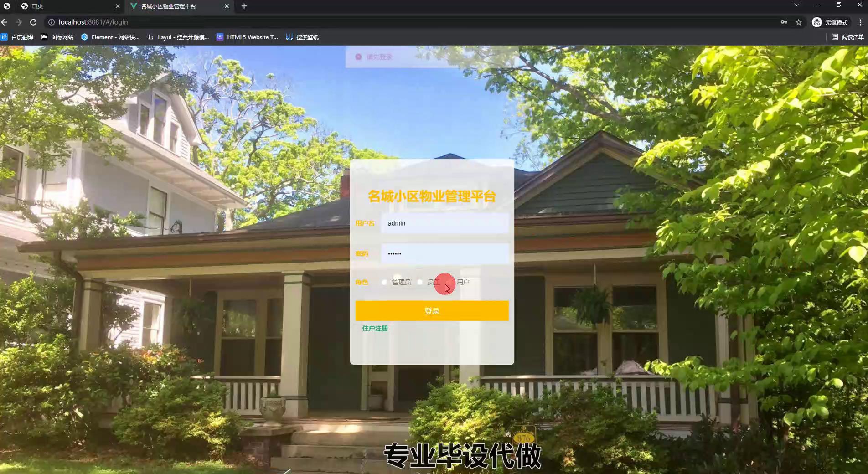Open a new browser tab

[244, 6]
